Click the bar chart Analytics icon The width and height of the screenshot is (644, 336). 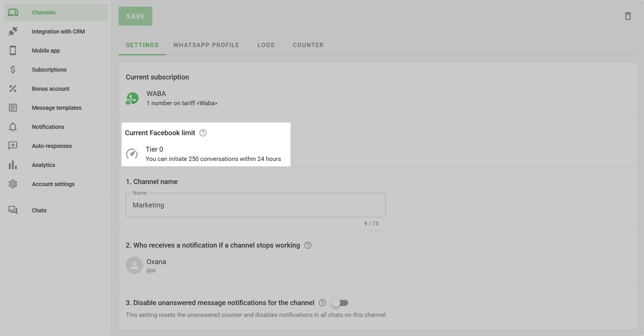13,165
